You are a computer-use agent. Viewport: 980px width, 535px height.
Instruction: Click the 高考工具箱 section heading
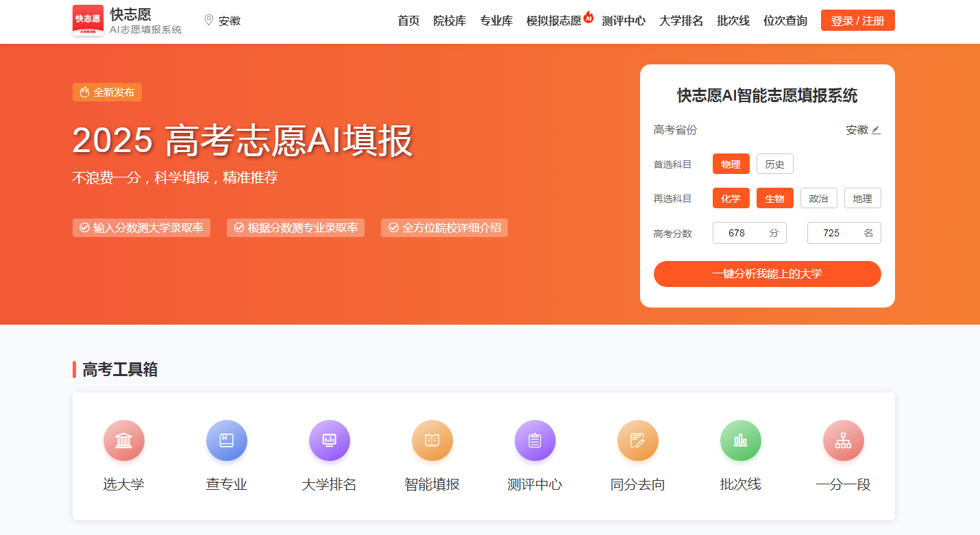120,370
